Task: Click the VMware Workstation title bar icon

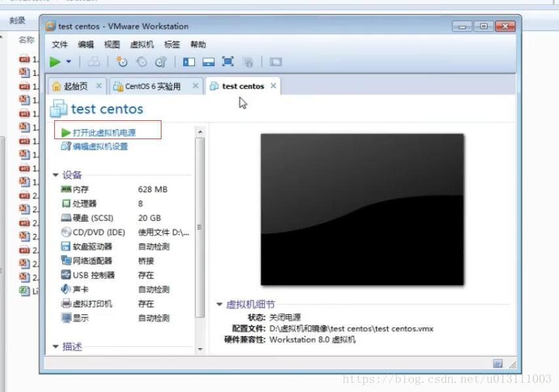Action: pyautogui.click(x=50, y=26)
